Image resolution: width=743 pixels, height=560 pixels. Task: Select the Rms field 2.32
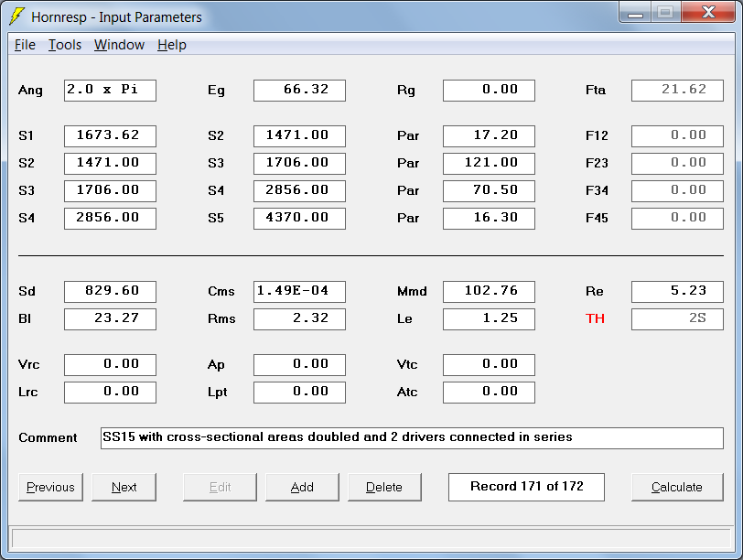pyautogui.click(x=299, y=319)
